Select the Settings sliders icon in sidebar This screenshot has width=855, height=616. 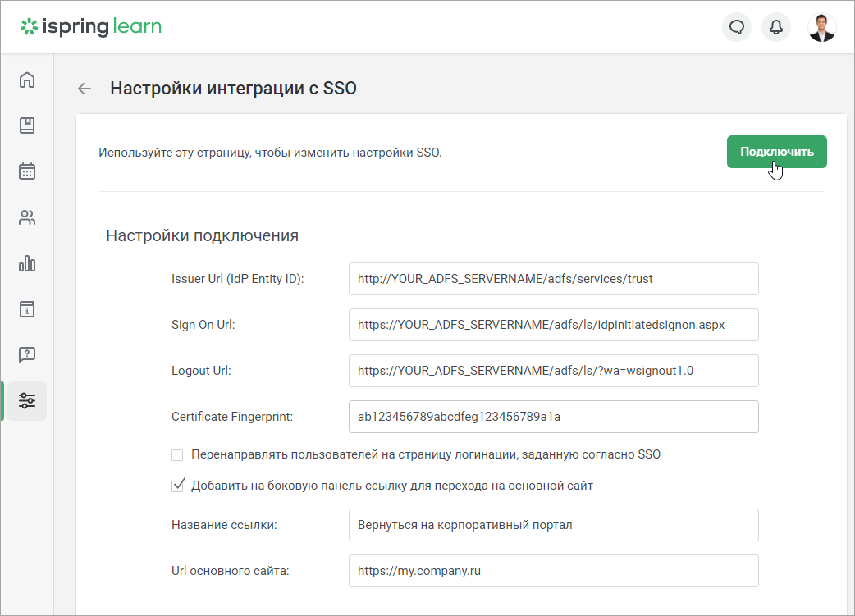(x=27, y=400)
